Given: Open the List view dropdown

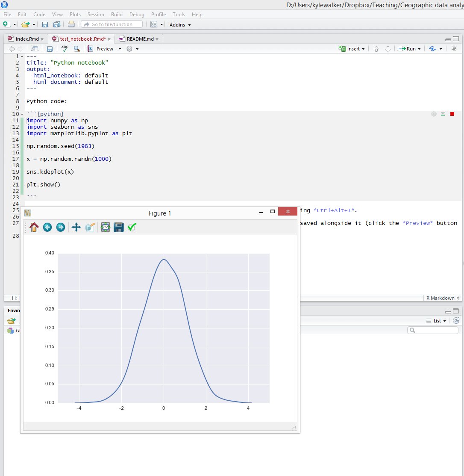Looking at the screenshot, I should pos(436,321).
